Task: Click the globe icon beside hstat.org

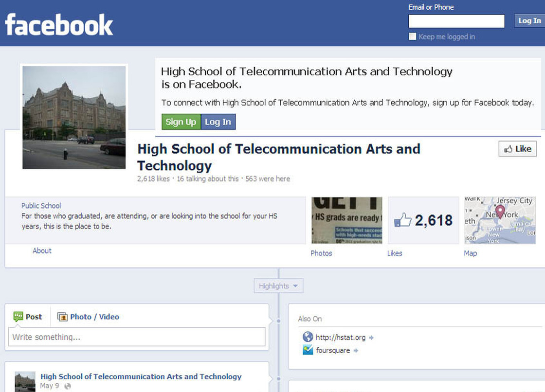Action: click(308, 337)
